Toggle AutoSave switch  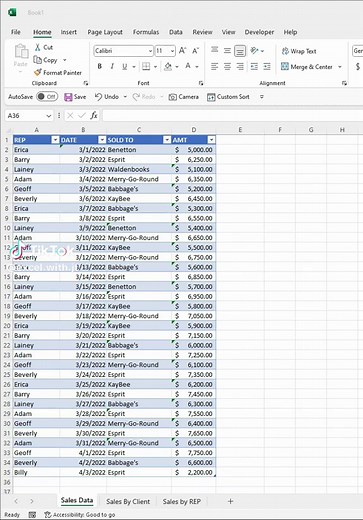(47, 97)
